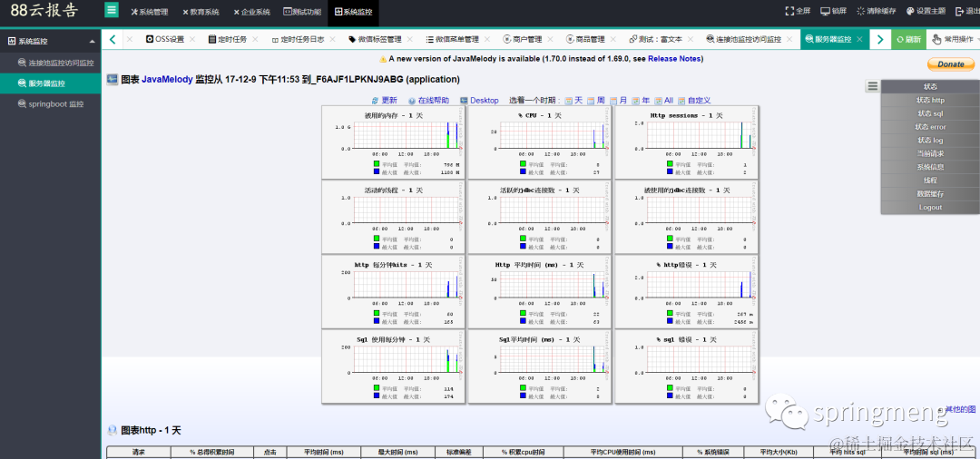Open the 被用的内存 memory chart

pos(394,142)
